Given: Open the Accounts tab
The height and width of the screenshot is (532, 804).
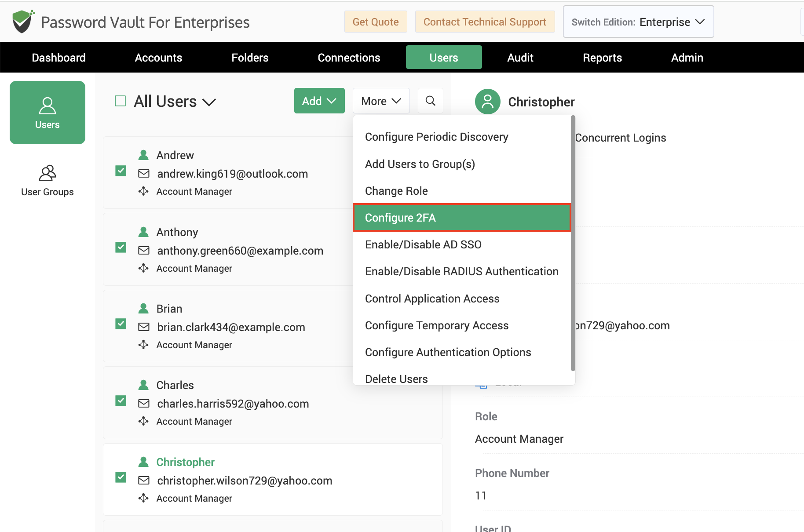Looking at the screenshot, I should coord(158,58).
